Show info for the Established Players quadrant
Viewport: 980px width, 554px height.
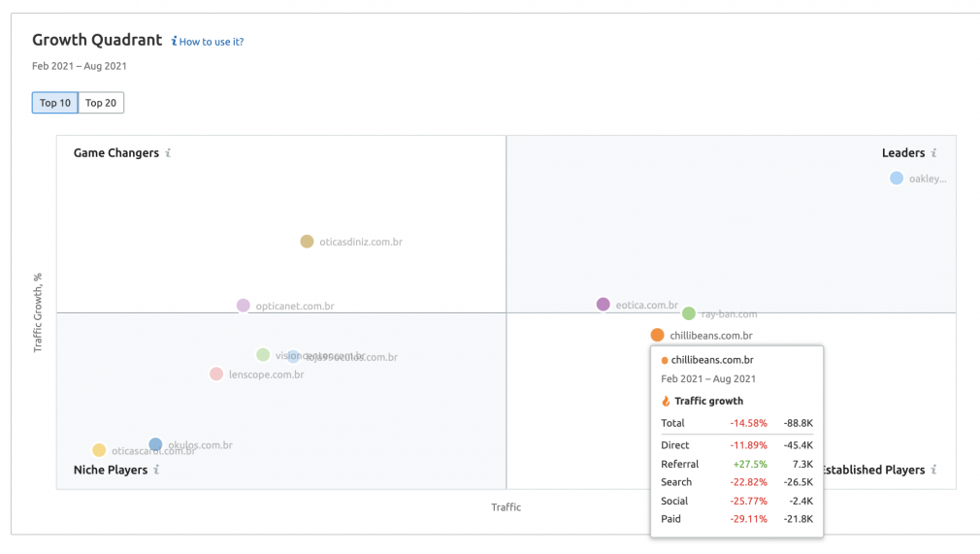[x=933, y=470]
